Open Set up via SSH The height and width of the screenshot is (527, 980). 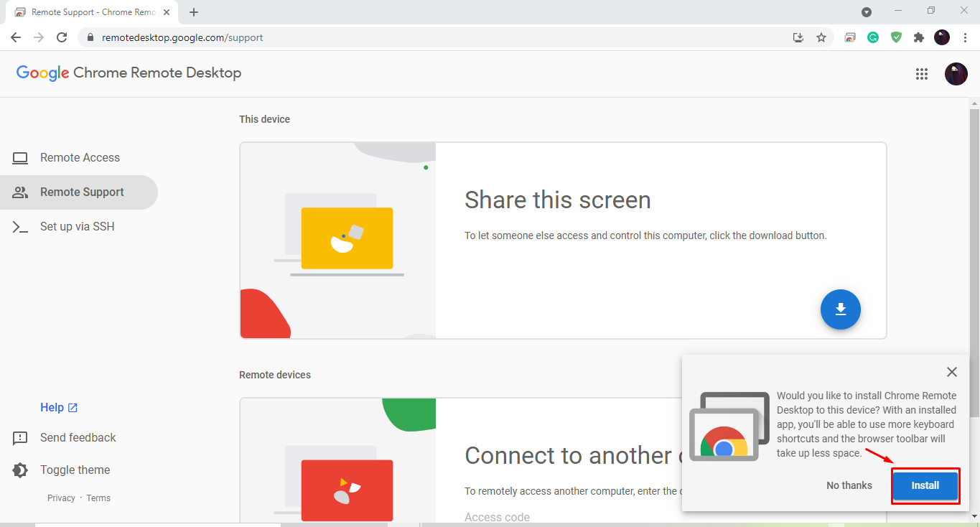coord(79,227)
